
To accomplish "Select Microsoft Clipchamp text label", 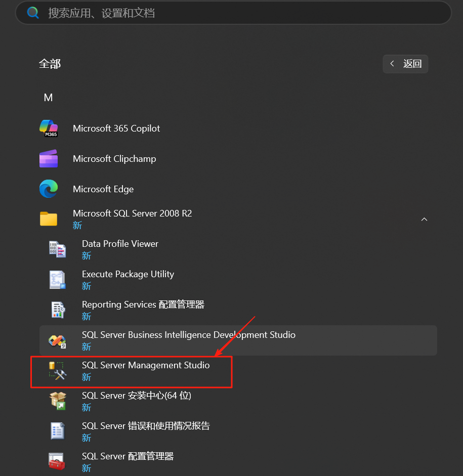I will pos(114,159).
